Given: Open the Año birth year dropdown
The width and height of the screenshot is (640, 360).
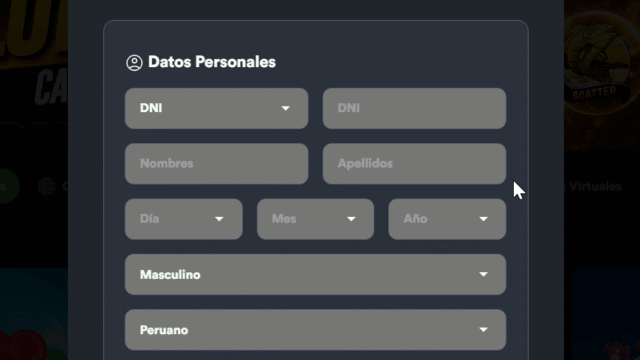Looking at the screenshot, I should [447, 219].
